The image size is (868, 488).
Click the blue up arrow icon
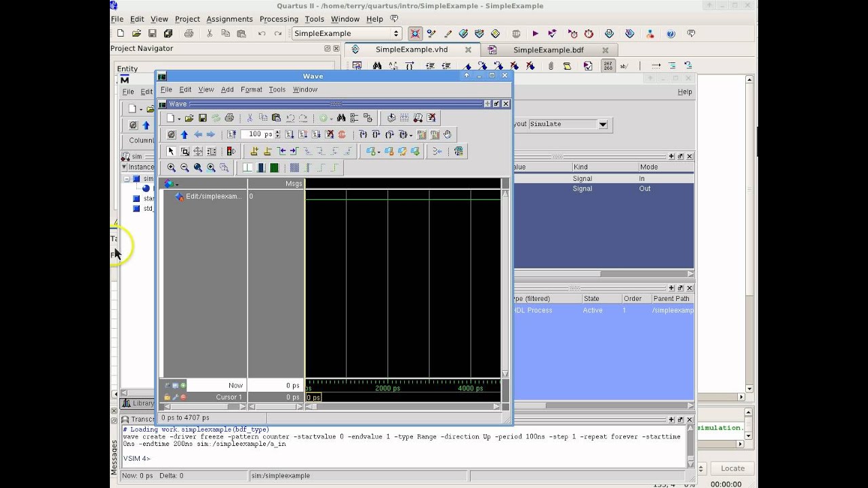point(184,134)
